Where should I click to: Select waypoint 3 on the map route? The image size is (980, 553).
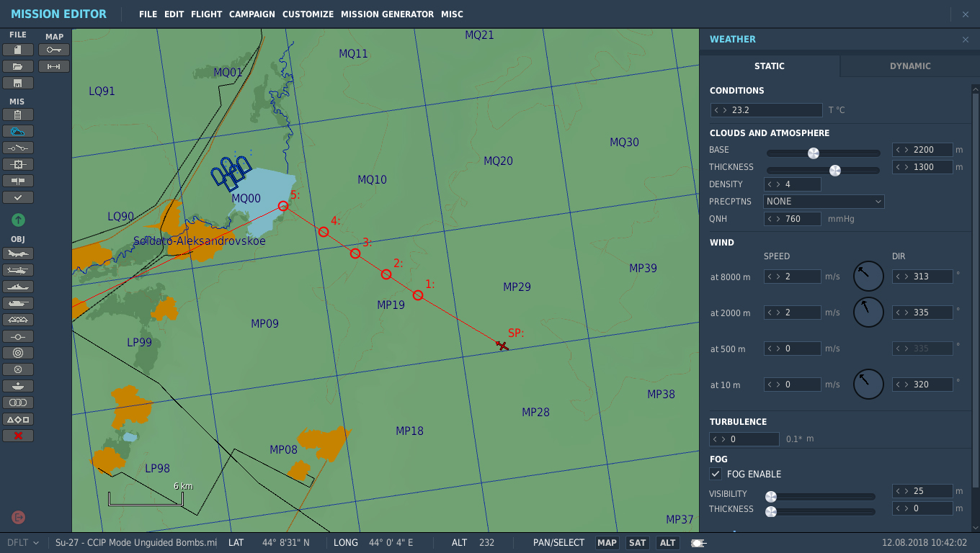pyautogui.click(x=355, y=253)
